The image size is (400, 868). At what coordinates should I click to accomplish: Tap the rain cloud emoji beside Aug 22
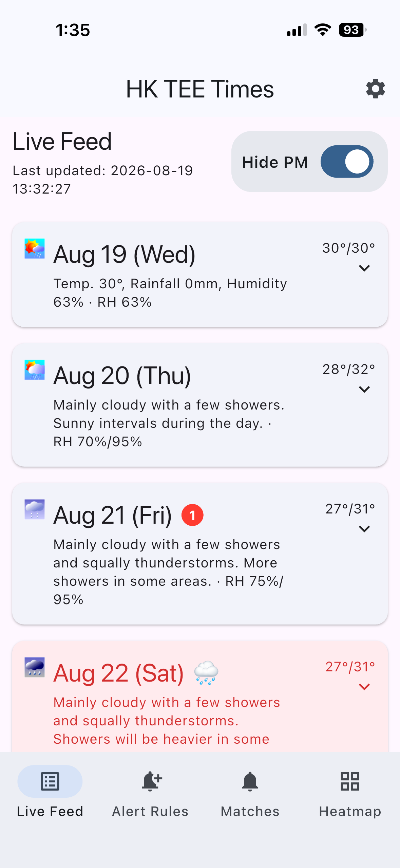(206, 673)
